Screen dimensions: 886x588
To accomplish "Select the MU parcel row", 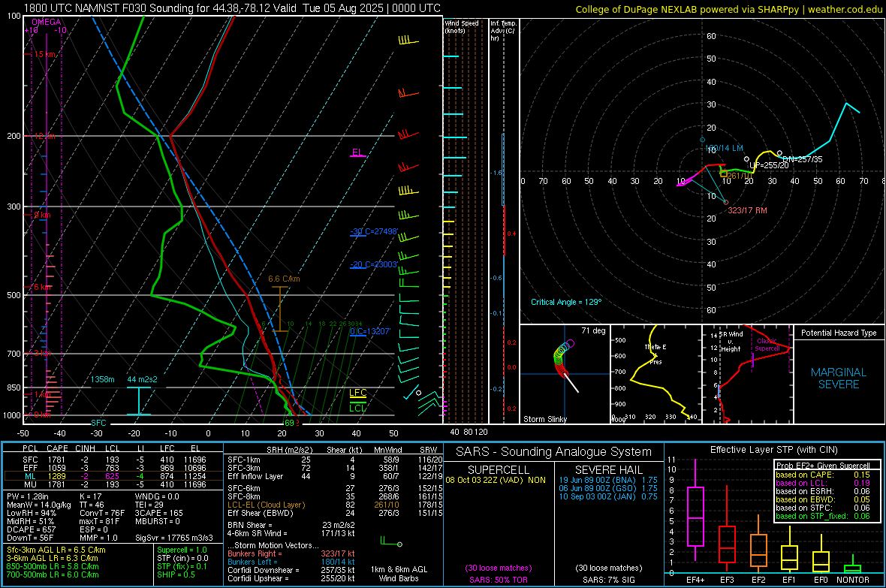I will (x=113, y=484).
